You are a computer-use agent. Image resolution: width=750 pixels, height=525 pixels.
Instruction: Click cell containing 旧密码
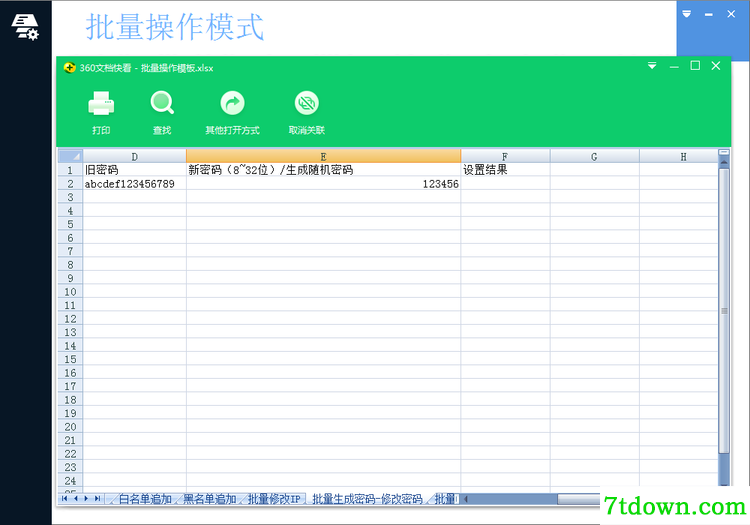coord(134,170)
